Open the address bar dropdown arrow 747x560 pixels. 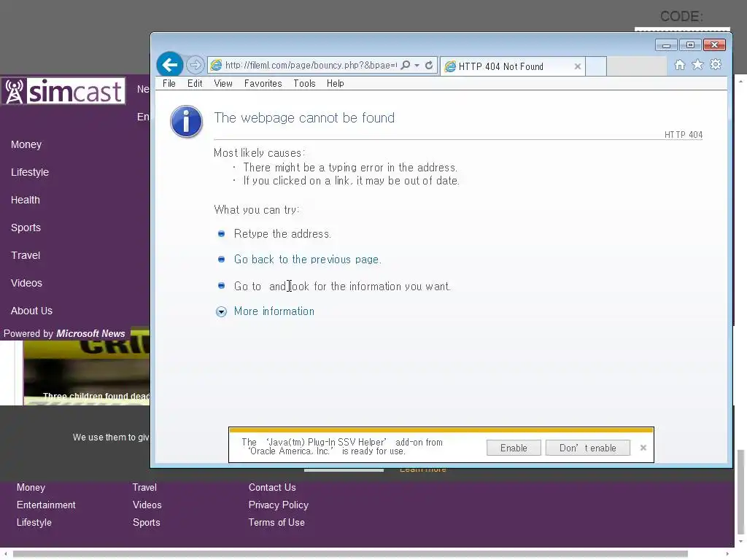(x=417, y=65)
